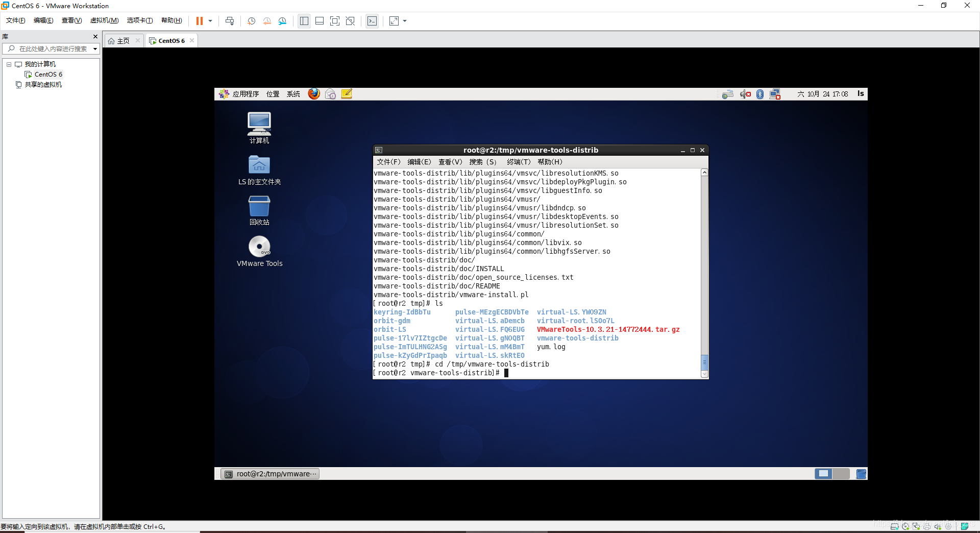This screenshot has width=980, height=533.
Task: Click the muted volume icon in guest panel
Action: pos(745,94)
